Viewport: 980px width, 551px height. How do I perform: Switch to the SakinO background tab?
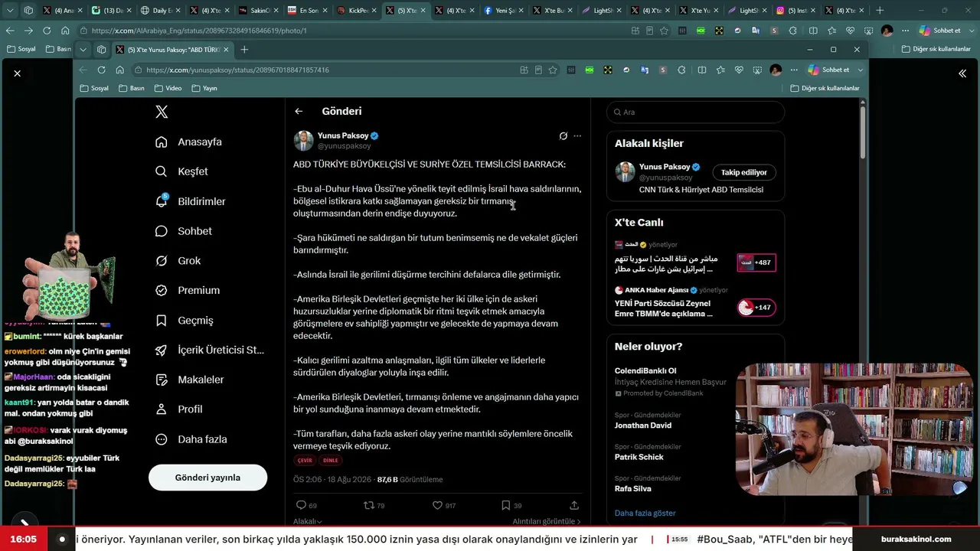coord(259,11)
